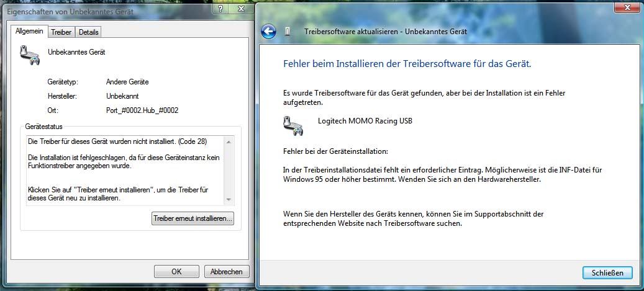Click the Andere Geräte device type value
The image size is (644, 291).
(127, 82)
